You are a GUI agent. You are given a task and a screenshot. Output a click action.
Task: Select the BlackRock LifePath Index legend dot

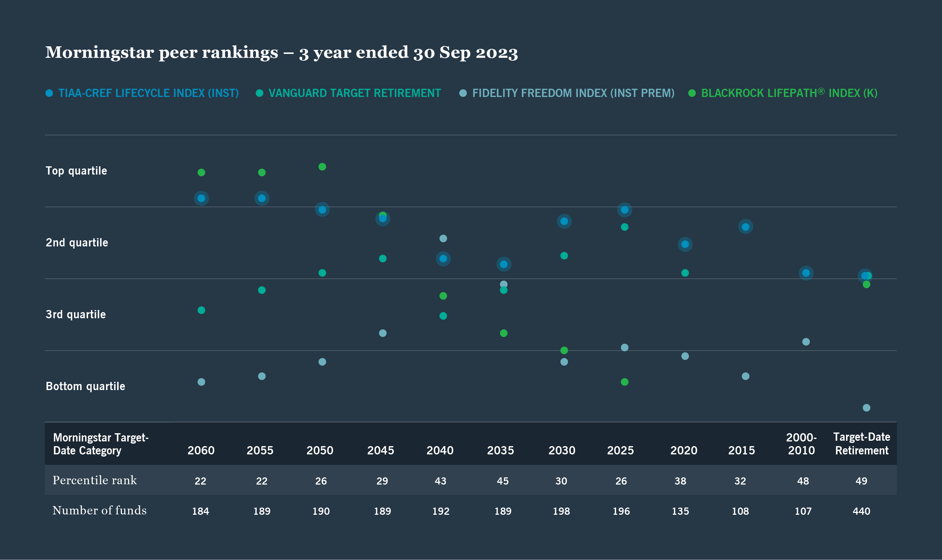[x=693, y=92]
